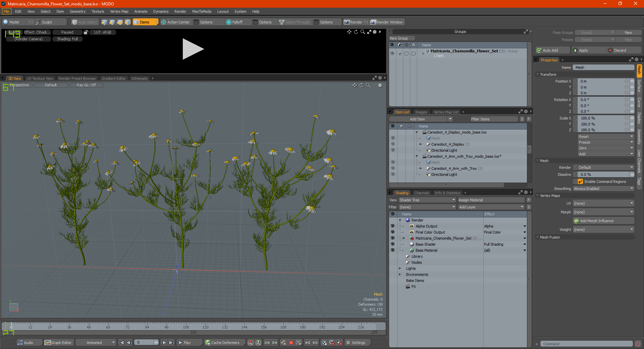Expand the Lights section in shader tree

point(400,268)
